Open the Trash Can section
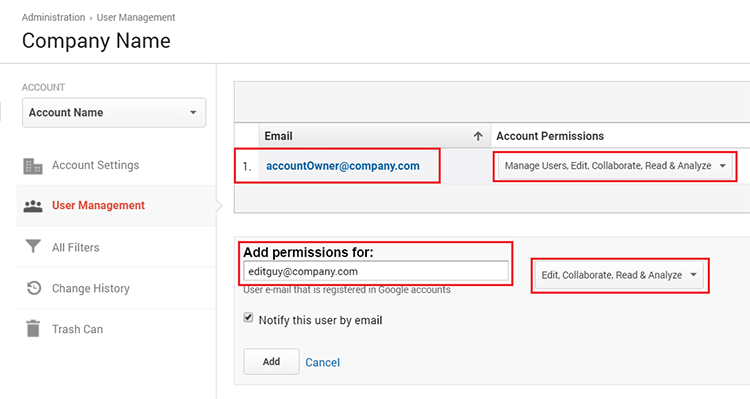The image size is (750, 399). coord(77,330)
